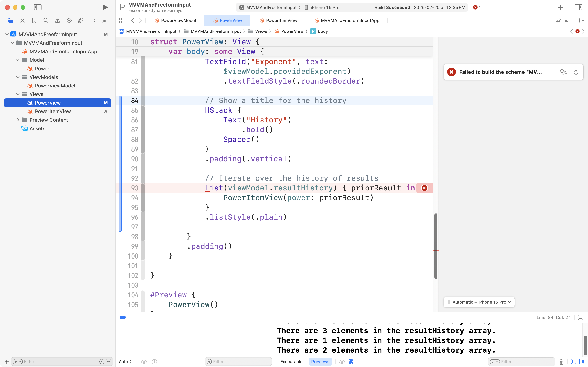The image size is (588, 367).
Task: Open the Find navigator magnifier icon
Action: [x=46, y=21]
